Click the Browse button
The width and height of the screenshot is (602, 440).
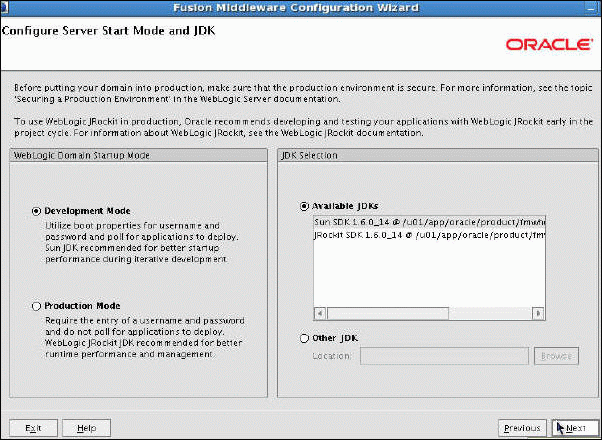[x=556, y=356]
